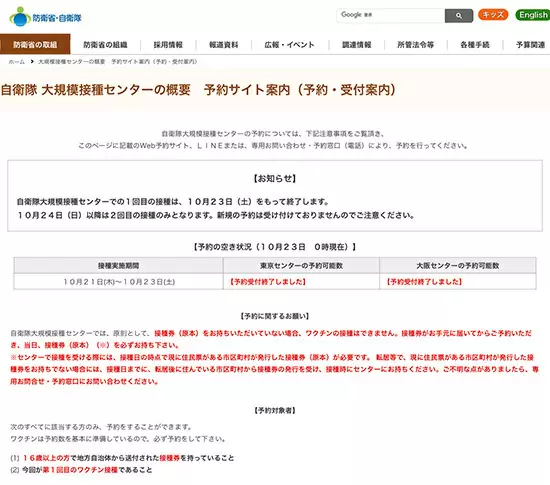
Task: Open the 予算関連 menu item
Action: [x=530, y=45]
